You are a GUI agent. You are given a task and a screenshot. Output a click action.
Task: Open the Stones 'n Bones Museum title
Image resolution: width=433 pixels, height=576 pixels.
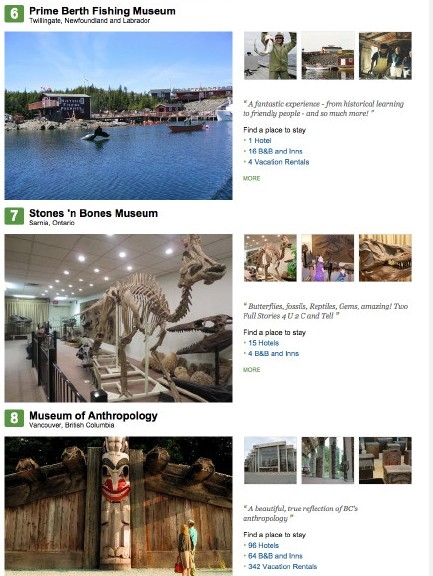93,213
